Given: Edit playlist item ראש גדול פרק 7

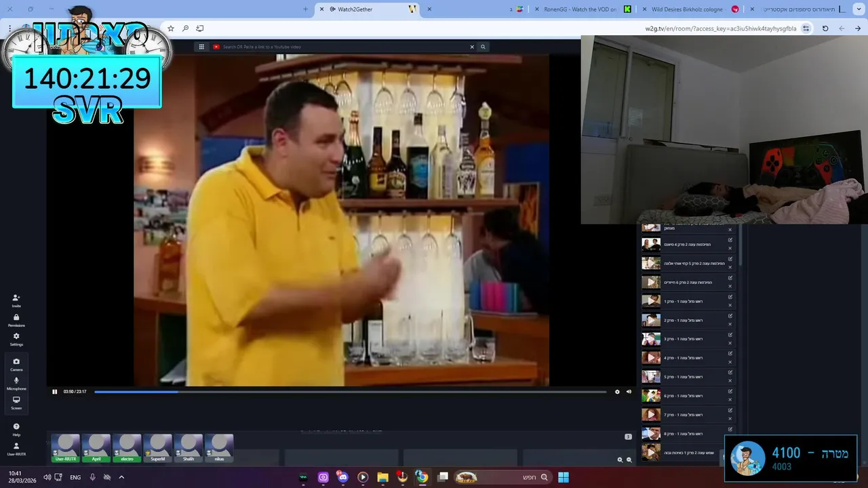Looking at the screenshot, I should point(730,411).
